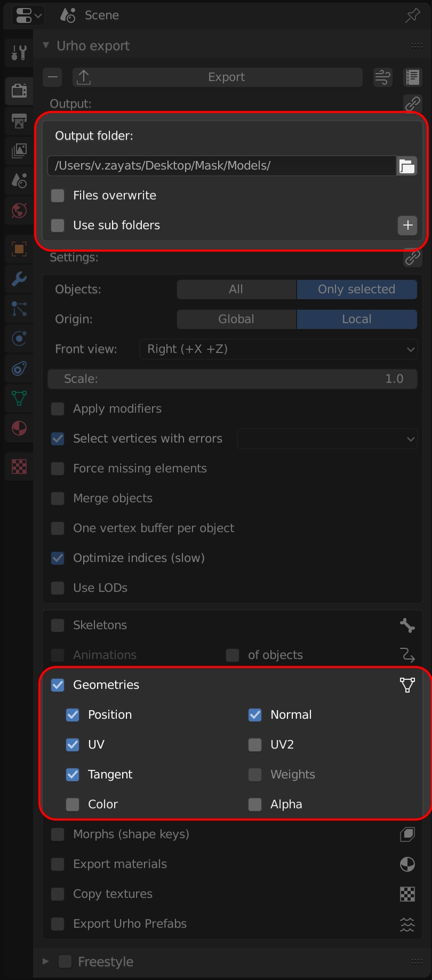Expand the Freestyle panel
This screenshot has width=432, height=980.
(x=46, y=961)
